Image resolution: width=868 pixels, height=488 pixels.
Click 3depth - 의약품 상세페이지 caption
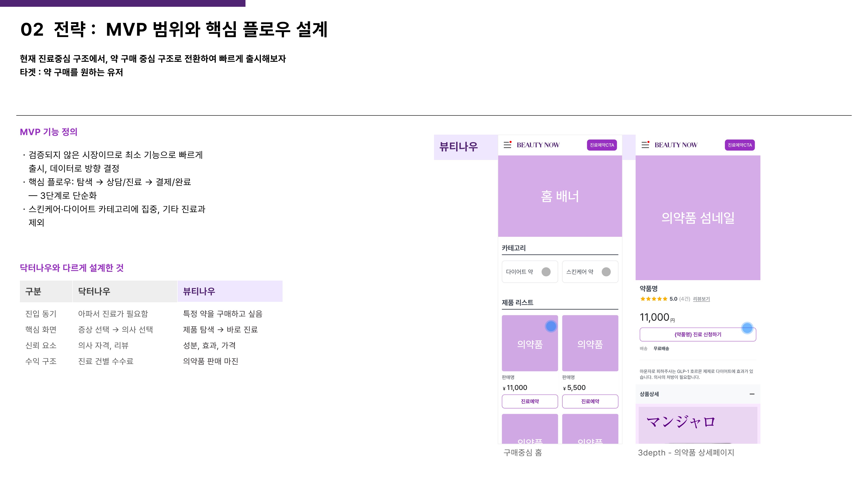(686, 453)
